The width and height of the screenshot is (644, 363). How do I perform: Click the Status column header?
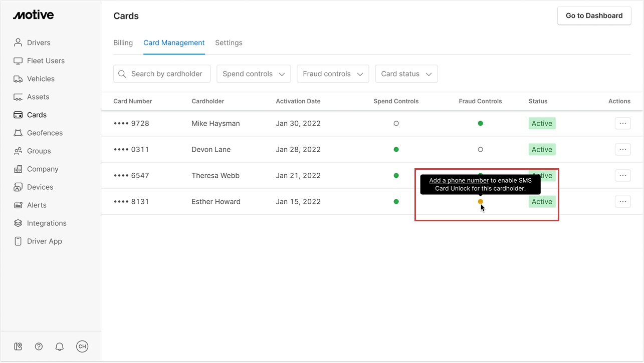(x=538, y=101)
